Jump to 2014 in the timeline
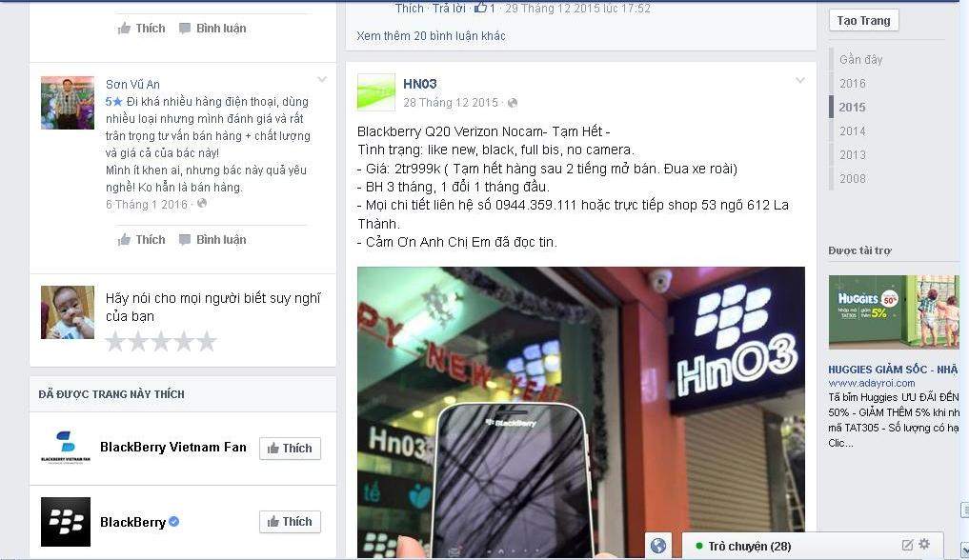The width and height of the screenshot is (969, 560). [x=852, y=130]
